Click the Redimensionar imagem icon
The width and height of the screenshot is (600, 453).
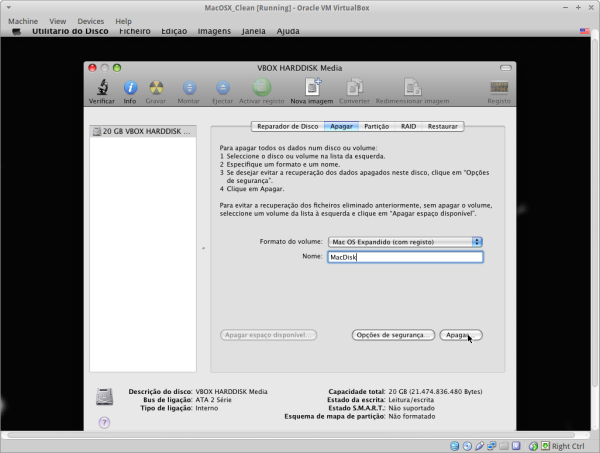click(x=412, y=87)
